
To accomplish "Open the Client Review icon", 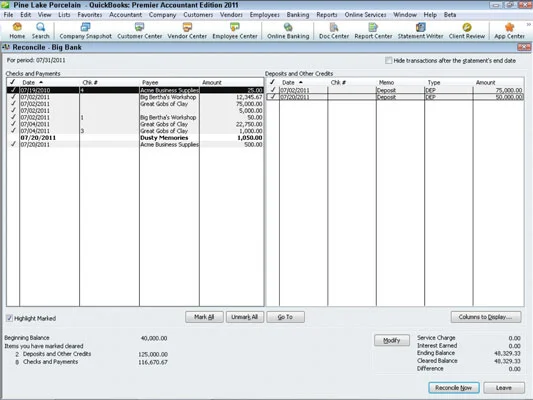I will [x=467, y=31].
